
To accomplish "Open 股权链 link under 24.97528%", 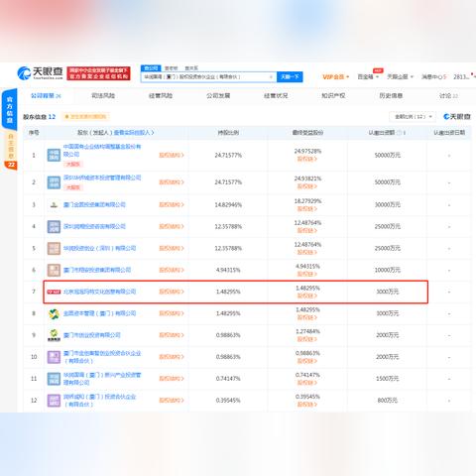I will (307, 159).
